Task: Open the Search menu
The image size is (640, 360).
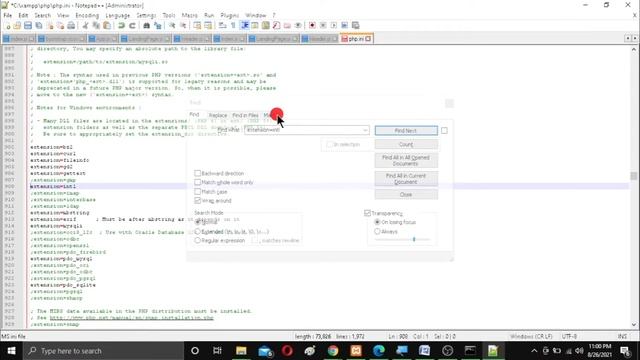Action: (x=42, y=16)
